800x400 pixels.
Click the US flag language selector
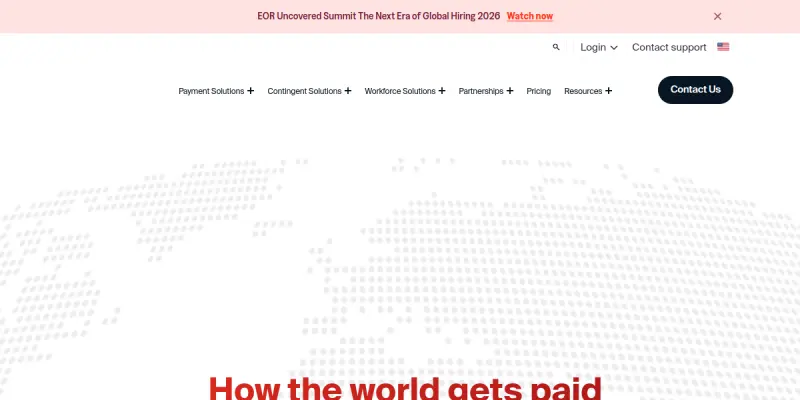[723, 47]
